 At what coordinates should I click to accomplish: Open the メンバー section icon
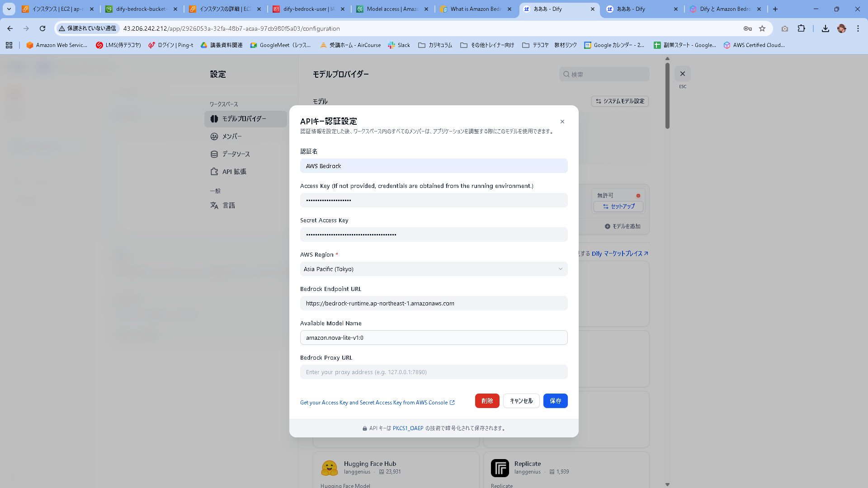pos(214,136)
